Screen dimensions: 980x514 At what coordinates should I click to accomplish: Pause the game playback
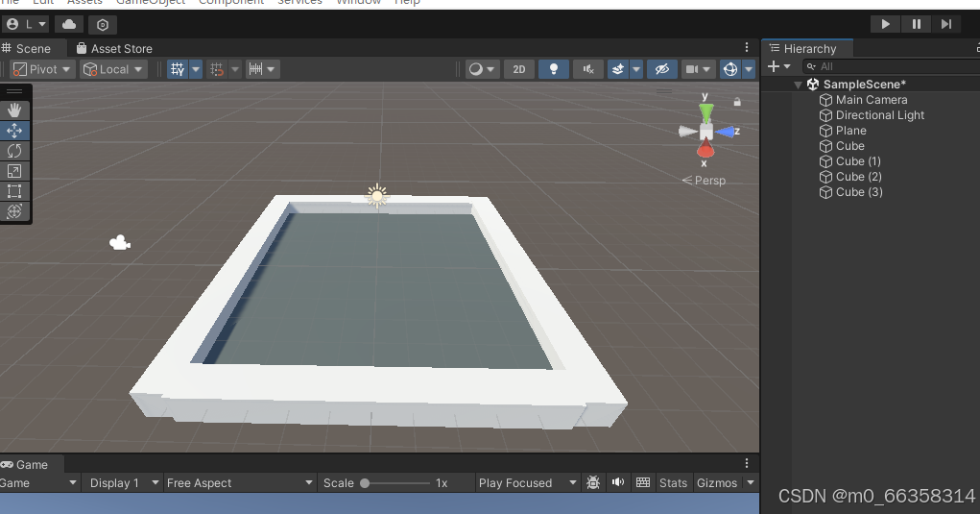pos(917,24)
